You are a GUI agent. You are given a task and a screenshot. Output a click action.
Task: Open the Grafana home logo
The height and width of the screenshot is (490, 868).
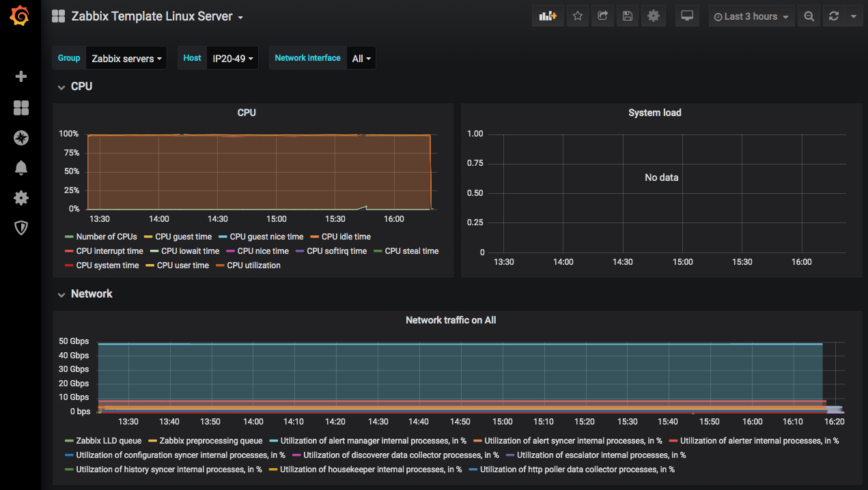click(20, 16)
